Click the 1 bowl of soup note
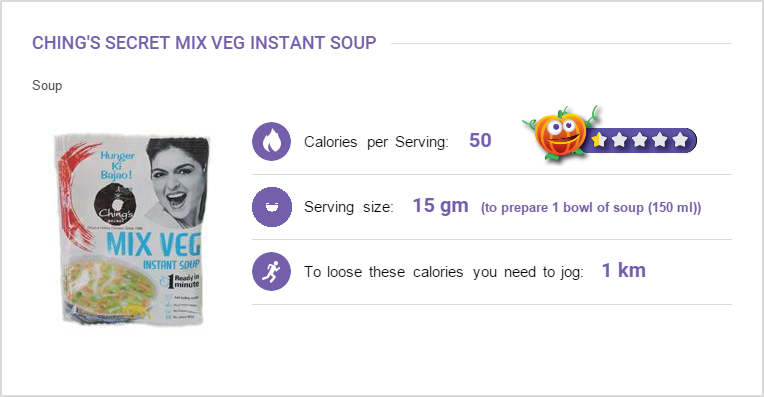The width and height of the screenshot is (764, 397). tap(591, 208)
